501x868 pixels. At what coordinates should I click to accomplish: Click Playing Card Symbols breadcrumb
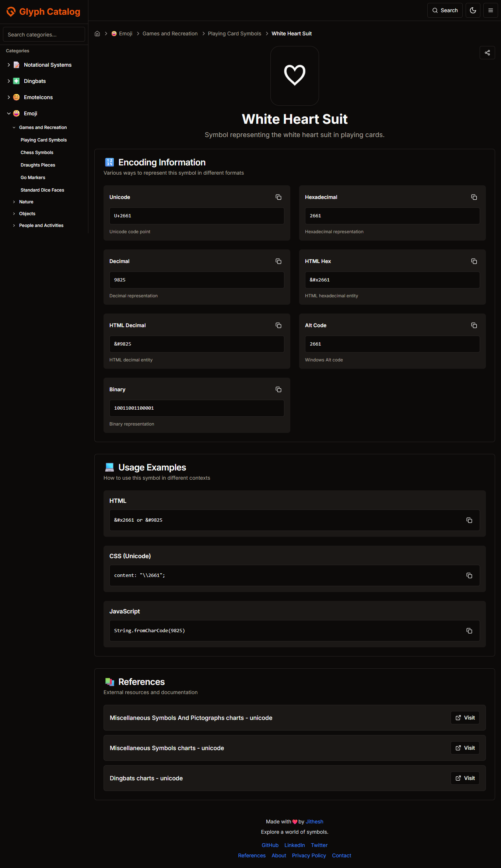[x=235, y=34]
